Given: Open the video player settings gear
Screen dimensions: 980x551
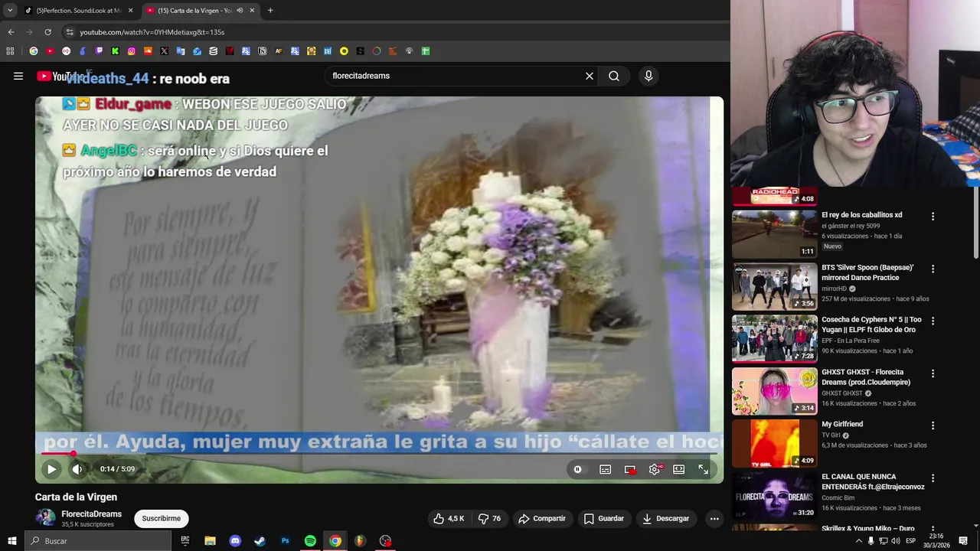Looking at the screenshot, I should coord(654,469).
